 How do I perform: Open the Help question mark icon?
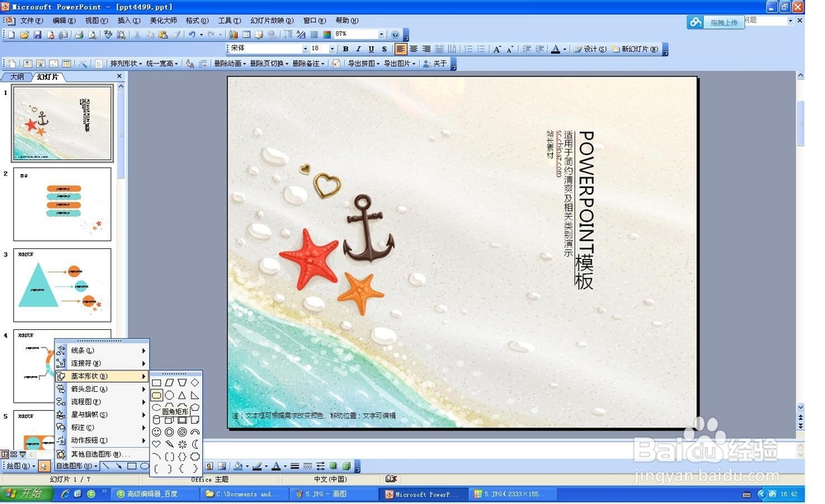[x=395, y=35]
